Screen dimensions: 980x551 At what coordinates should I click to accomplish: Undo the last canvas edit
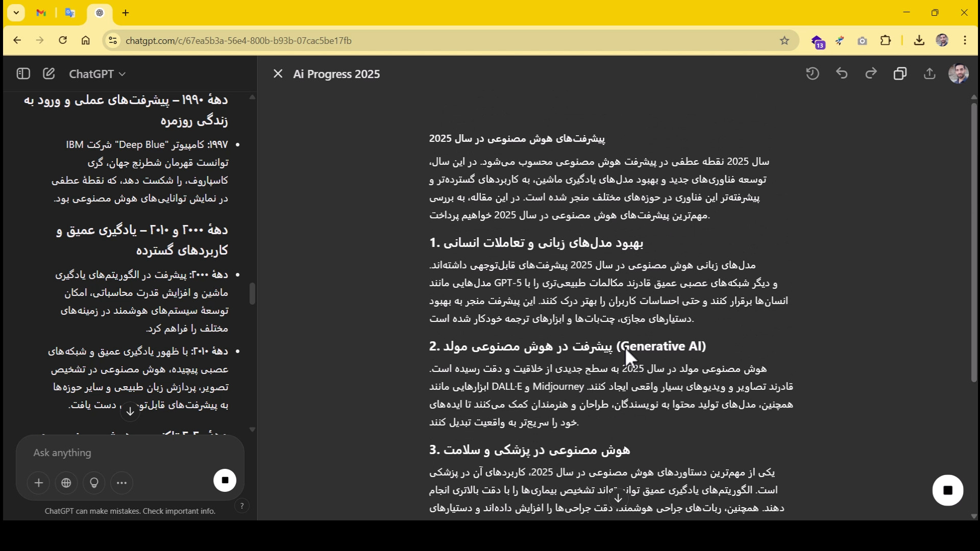[x=842, y=74]
